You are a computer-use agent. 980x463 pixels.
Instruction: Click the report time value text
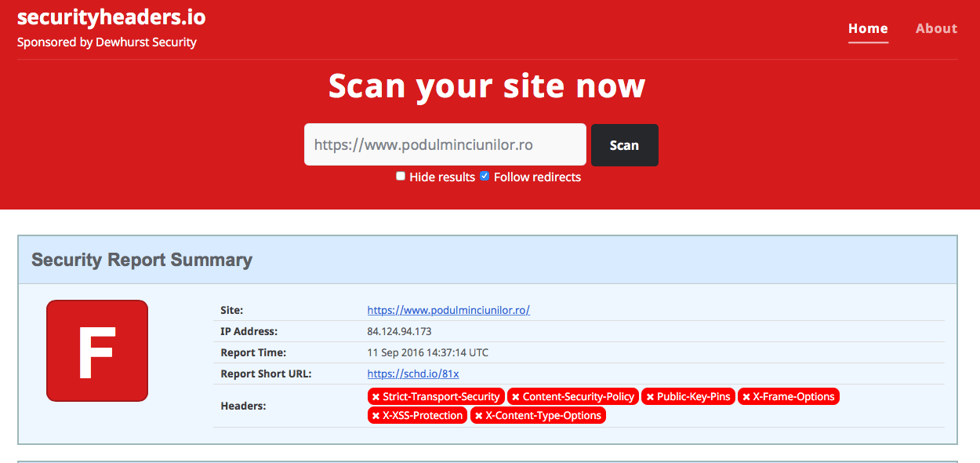click(x=427, y=352)
